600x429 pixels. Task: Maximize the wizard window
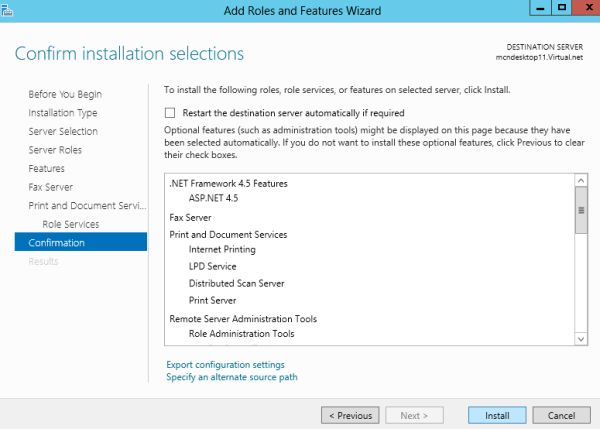(x=560, y=8)
